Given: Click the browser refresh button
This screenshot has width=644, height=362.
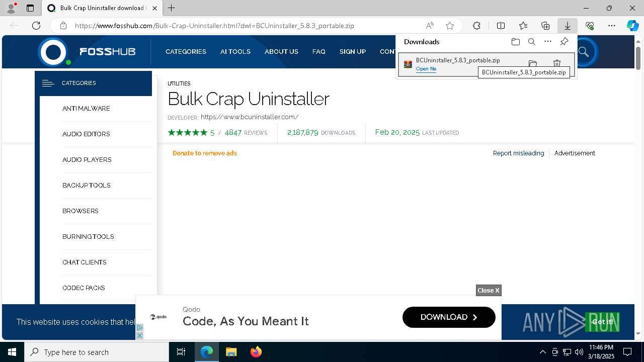Looking at the screenshot, I should click(36, 26).
